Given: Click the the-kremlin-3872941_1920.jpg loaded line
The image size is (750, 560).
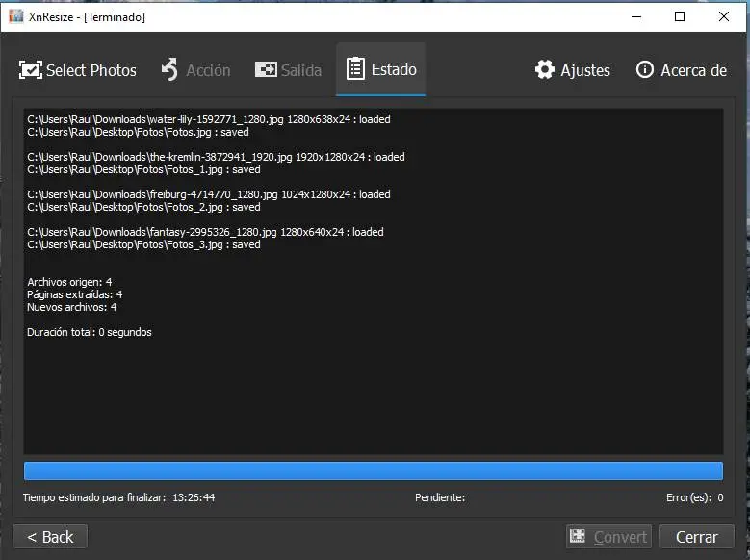Looking at the screenshot, I should pos(216,157).
